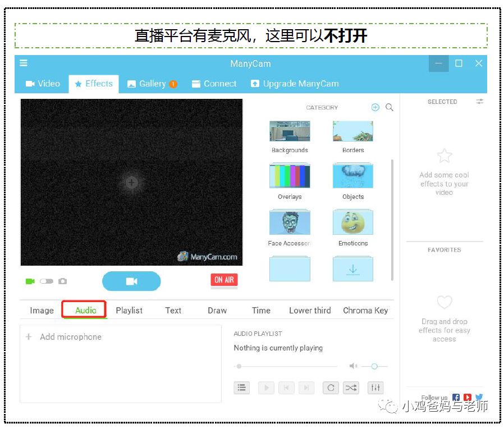Viewport: 504px width, 428px height.
Task: Take a snapshot with the camera icon
Action: [x=62, y=281]
